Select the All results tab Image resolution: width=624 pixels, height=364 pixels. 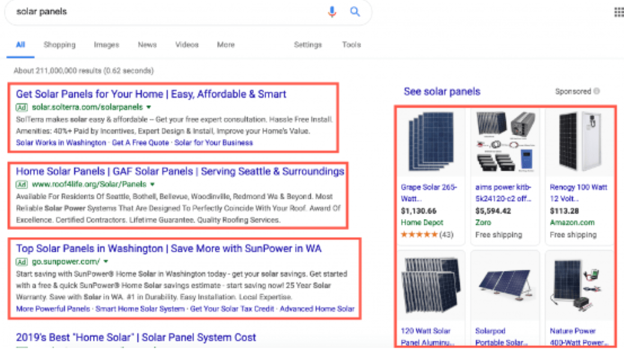click(20, 45)
